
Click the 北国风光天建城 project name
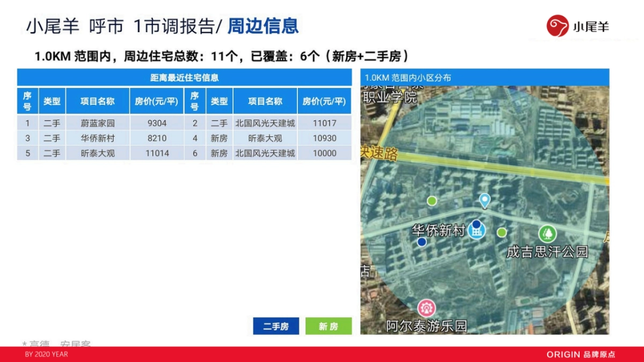point(266,123)
